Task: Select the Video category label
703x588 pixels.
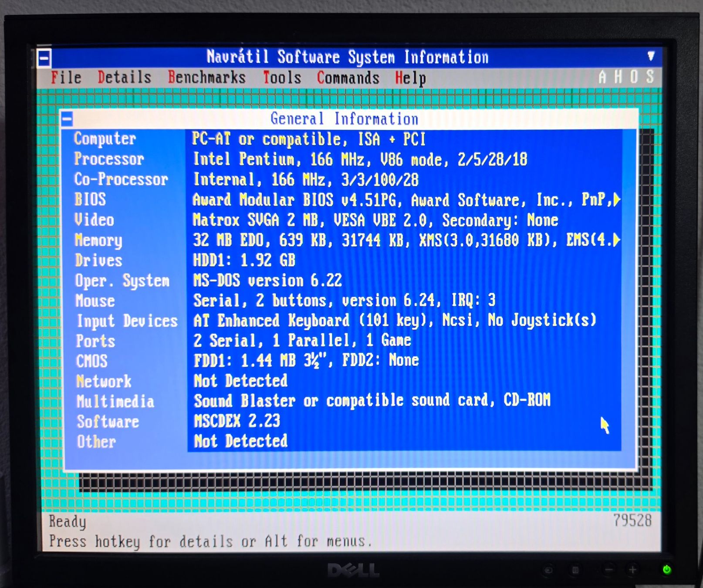Action: click(94, 220)
